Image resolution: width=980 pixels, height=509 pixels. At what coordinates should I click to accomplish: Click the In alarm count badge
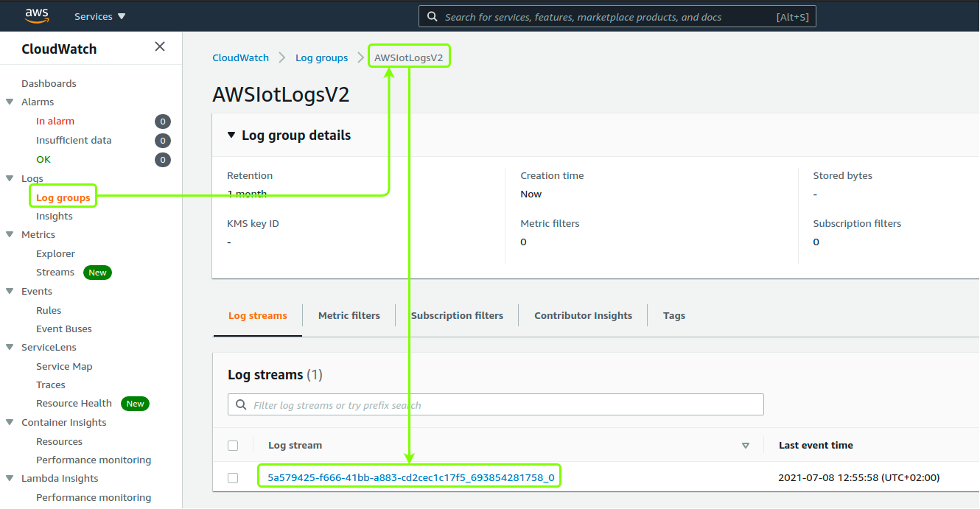point(163,122)
